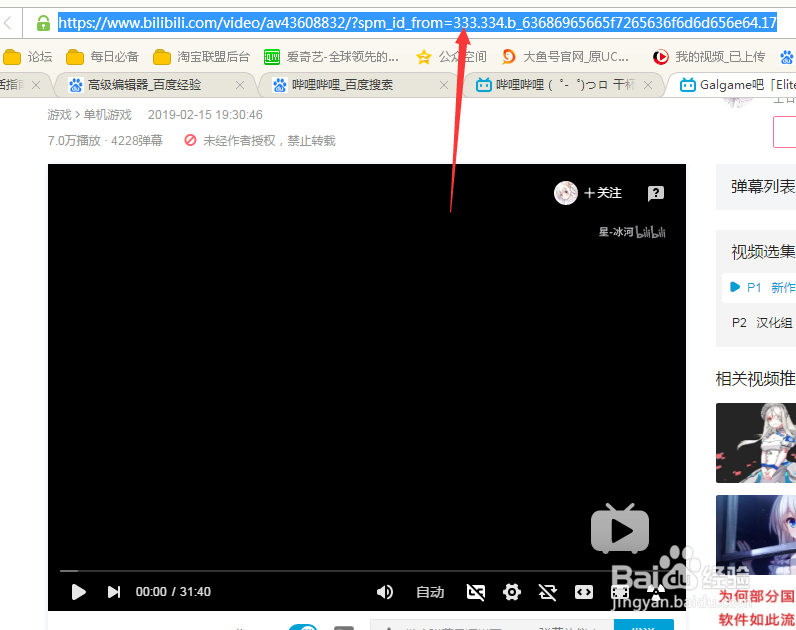This screenshot has height=630, width=796.
Task: Skip to the next video part
Action: pos(114,592)
